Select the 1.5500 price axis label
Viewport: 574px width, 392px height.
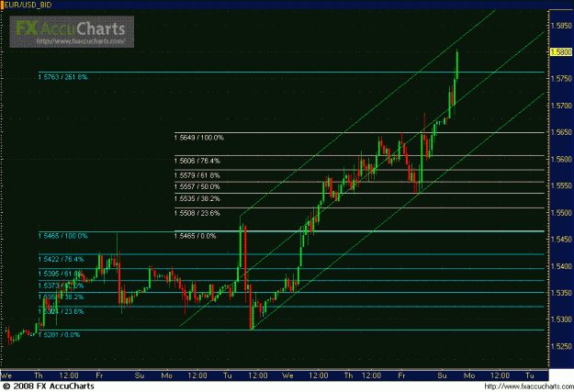click(561, 213)
